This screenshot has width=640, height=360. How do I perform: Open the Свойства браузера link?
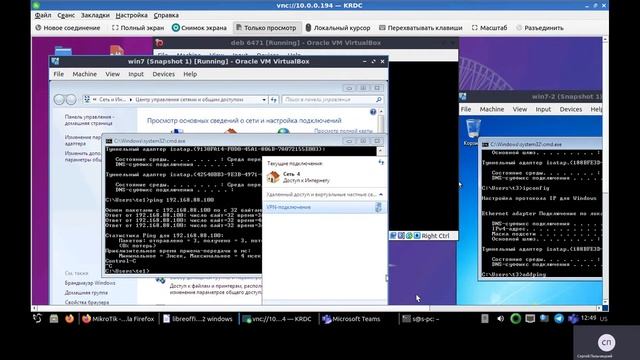click(x=87, y=302)
